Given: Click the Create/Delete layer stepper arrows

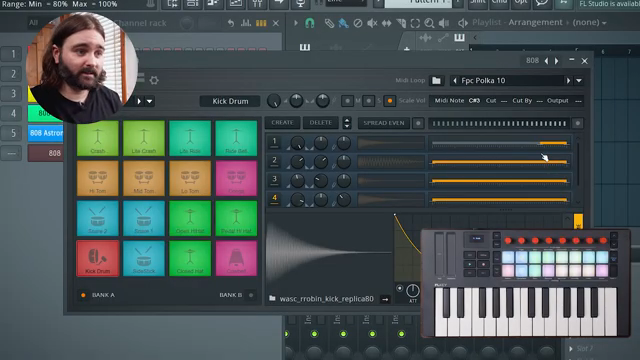Looking at the screenshot, I should 347,123.
